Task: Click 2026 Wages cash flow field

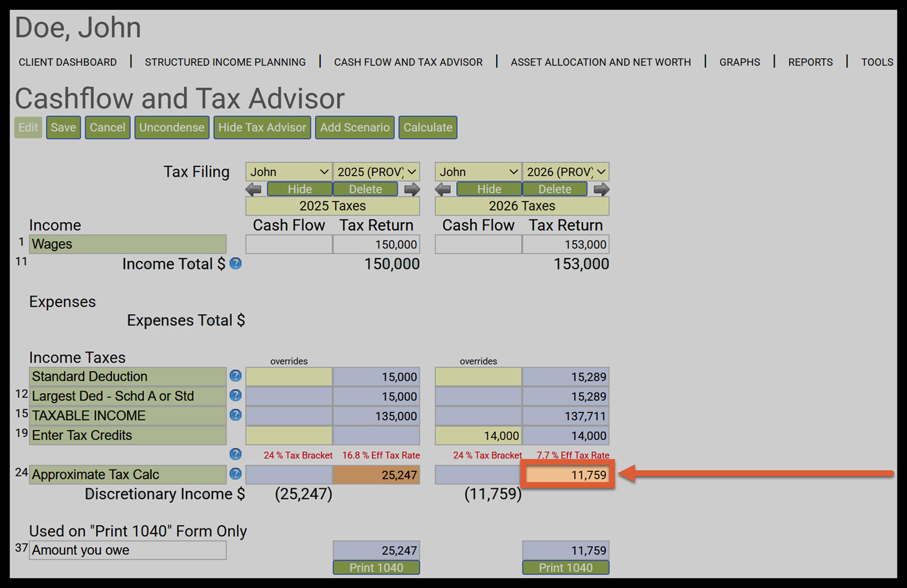Action: [x=478, y=244]
